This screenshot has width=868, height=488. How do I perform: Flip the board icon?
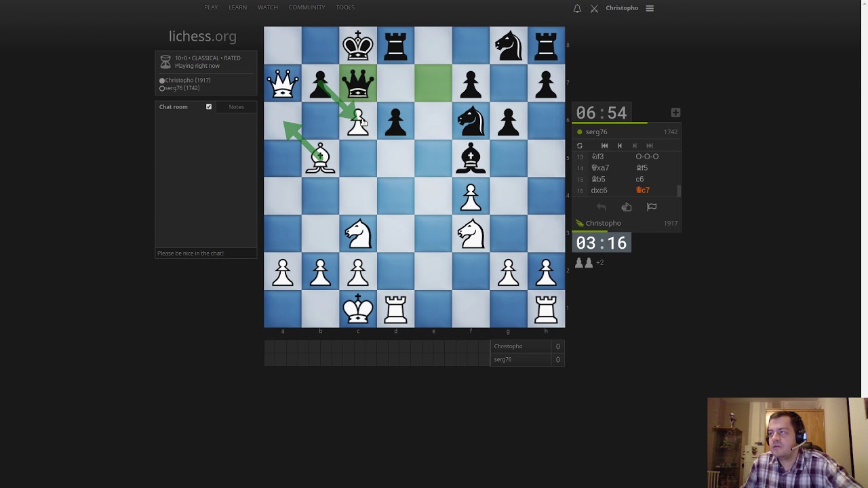(x=579, y=146)
